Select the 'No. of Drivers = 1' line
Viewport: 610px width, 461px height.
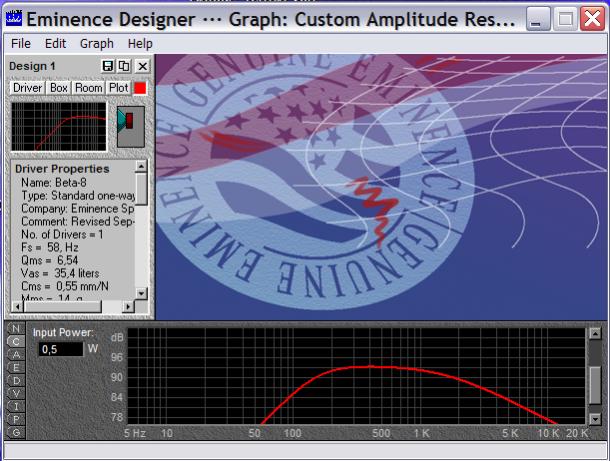click(62, 234)
